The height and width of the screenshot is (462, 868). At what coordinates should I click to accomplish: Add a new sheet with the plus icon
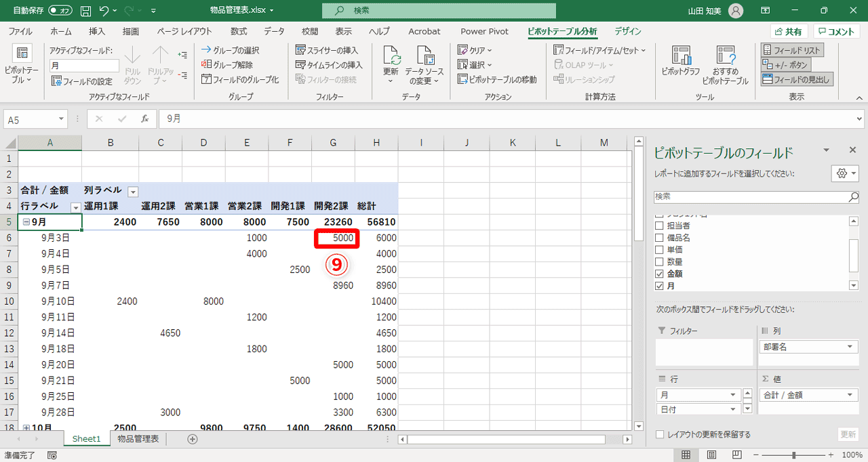click(x=193, y=439)
